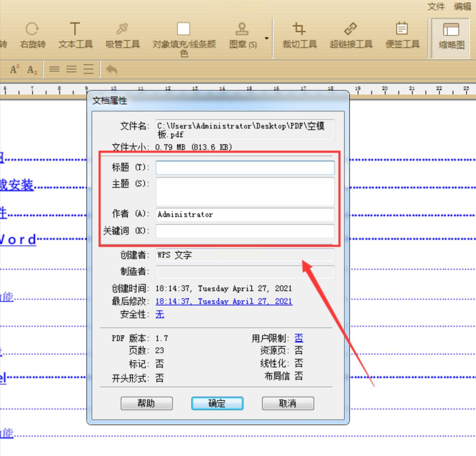Click the 确定 OK button
This screenshot has height=456, width=476.
(x=217, y=403)
